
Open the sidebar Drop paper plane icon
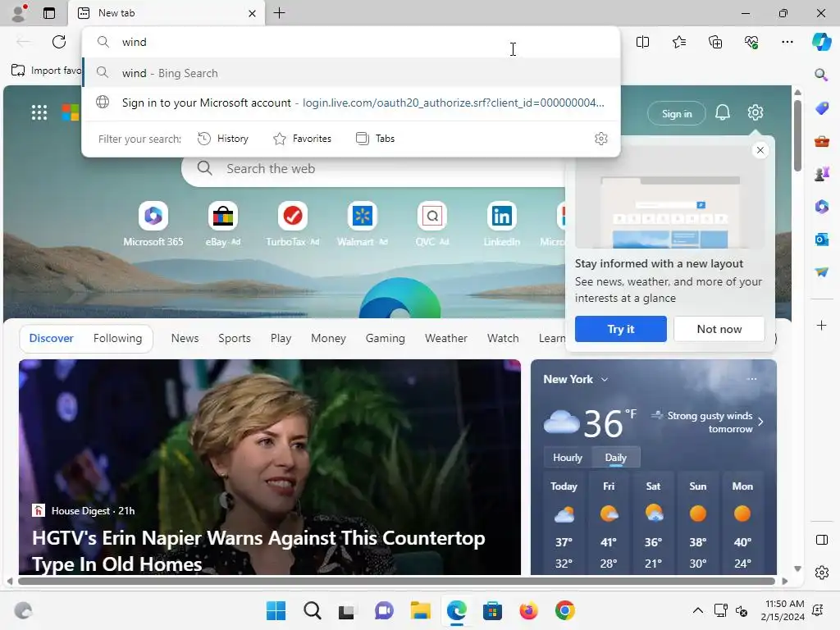pyautogui.click(x=821, y=272)
